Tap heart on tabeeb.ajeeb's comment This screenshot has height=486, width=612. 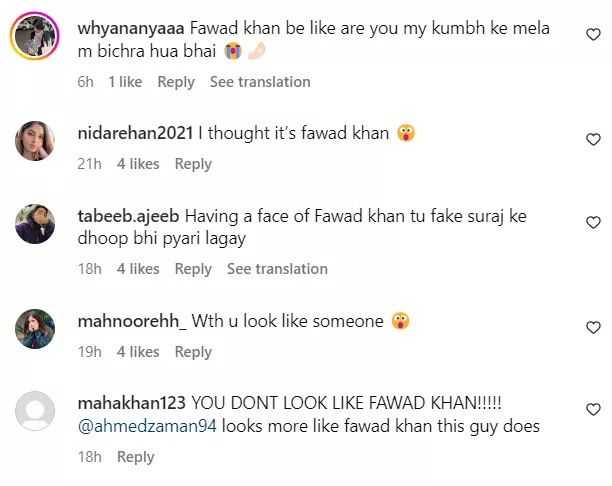[x=592, y=222]
